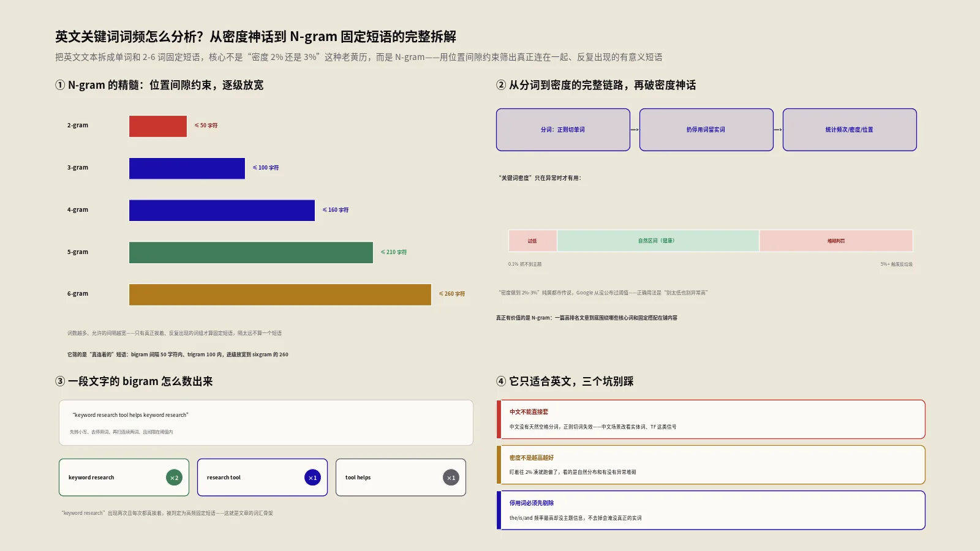980x551 pixels.
Task: Click the 'tool helps' card label
Action: pyautogui.click(x=358, y=478)
